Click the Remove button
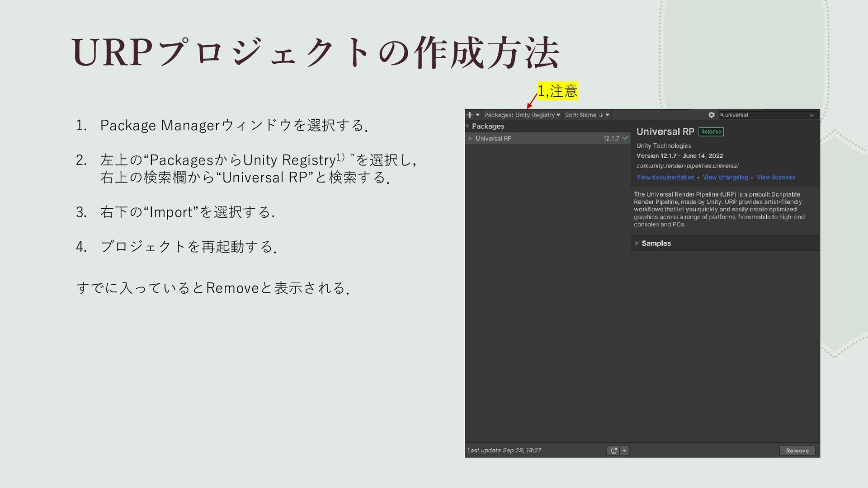Viewport: 868px width, 488px height. [797, 450]
